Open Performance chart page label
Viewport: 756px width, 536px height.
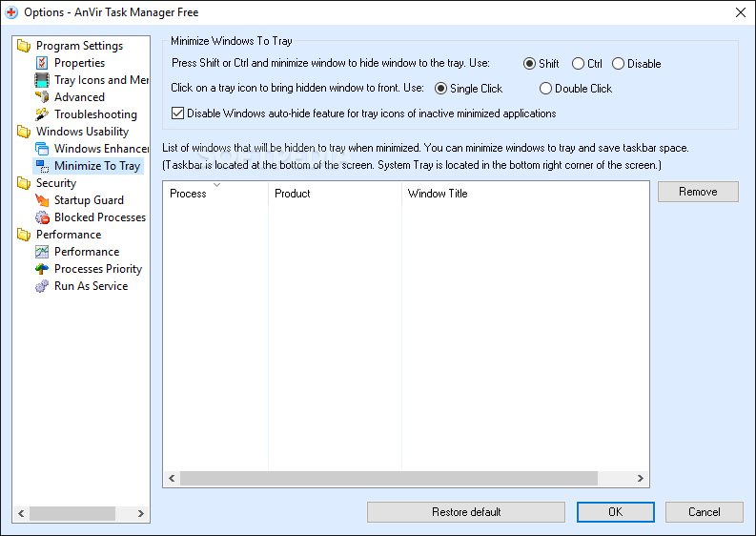[87, 252]
